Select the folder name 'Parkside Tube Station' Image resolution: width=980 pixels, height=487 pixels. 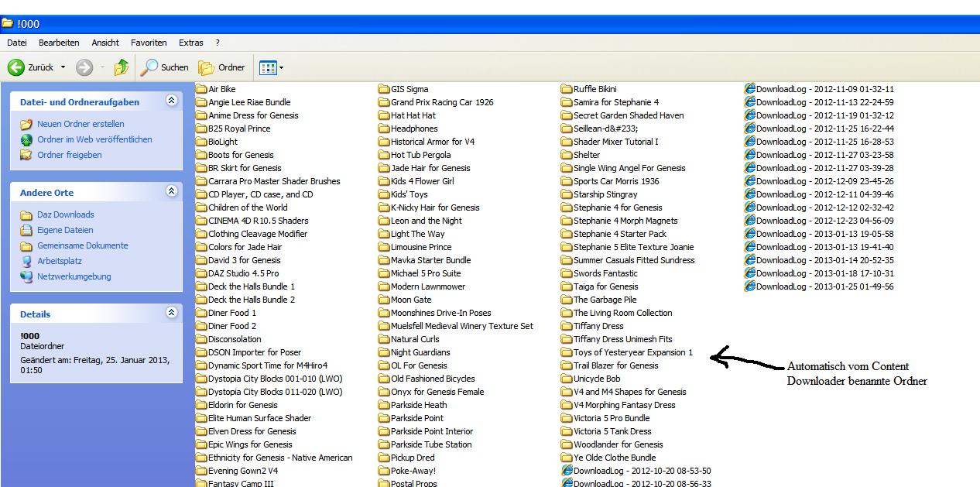click(431, 444)
